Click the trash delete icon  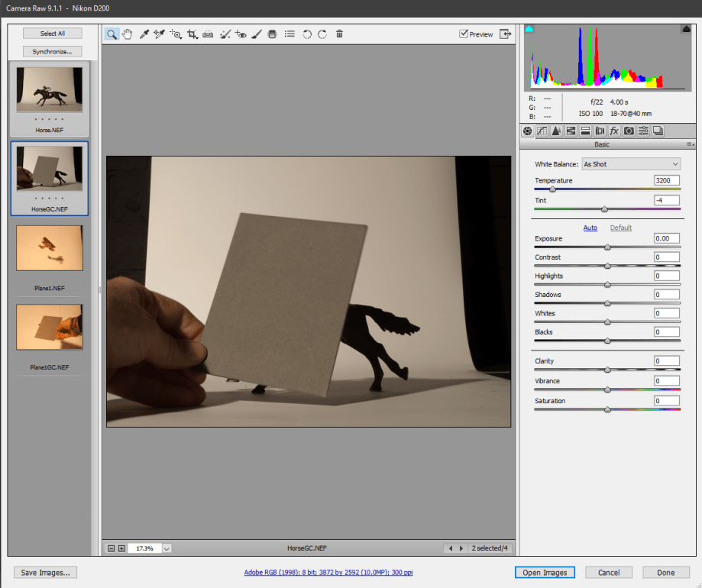pyautogui.click(x=339, y=34)
